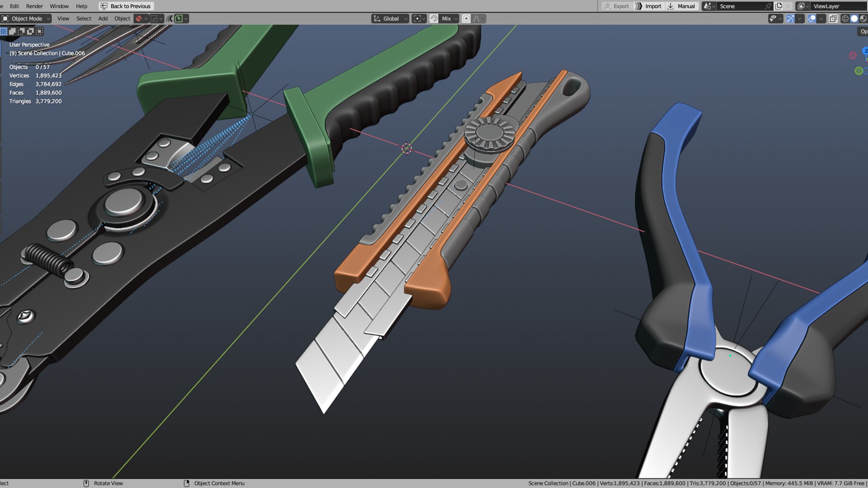This screenshot has height=488, width=868.
Task: Click the green Y axis gizmo circle
Action: tap(859, 71)
